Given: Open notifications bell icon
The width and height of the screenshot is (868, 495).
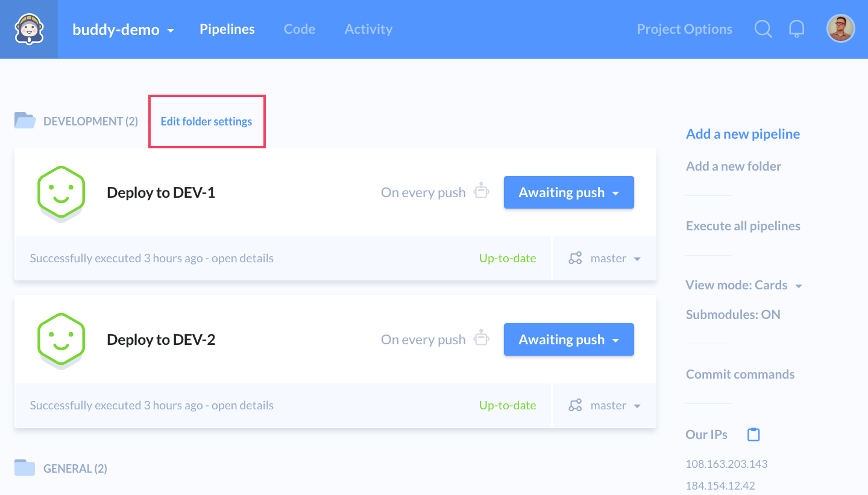Looking at the screenshot, I should [x=797, y=29].
